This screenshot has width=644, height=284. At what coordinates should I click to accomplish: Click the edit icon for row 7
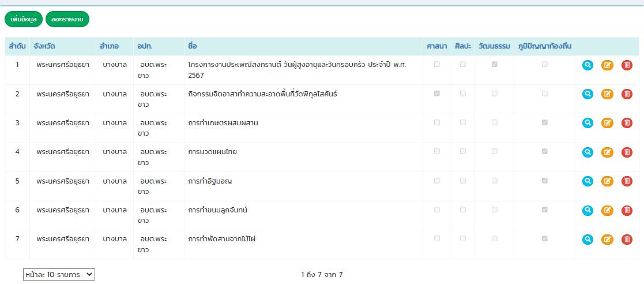607,239
